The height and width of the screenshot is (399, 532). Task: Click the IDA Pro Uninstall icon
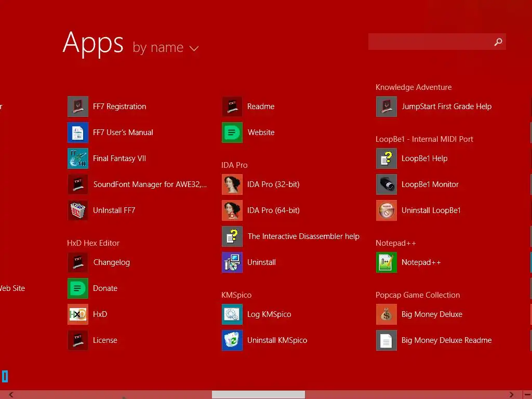(232, 262)
